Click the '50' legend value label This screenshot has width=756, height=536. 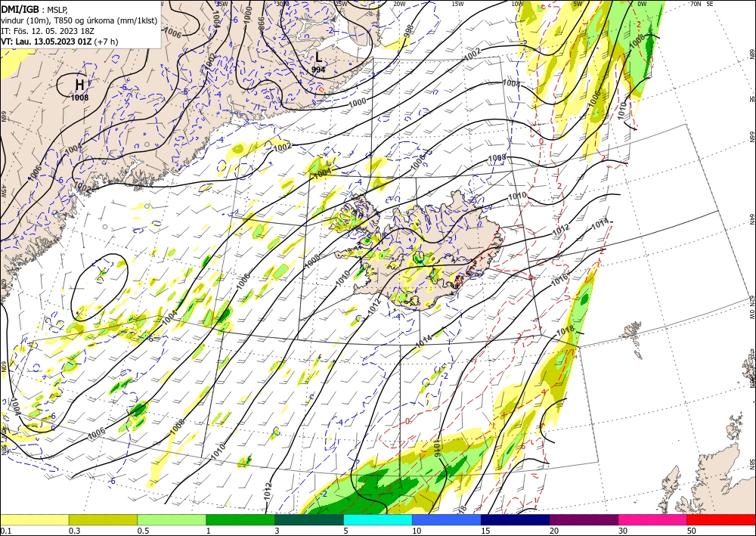(692, 531)
